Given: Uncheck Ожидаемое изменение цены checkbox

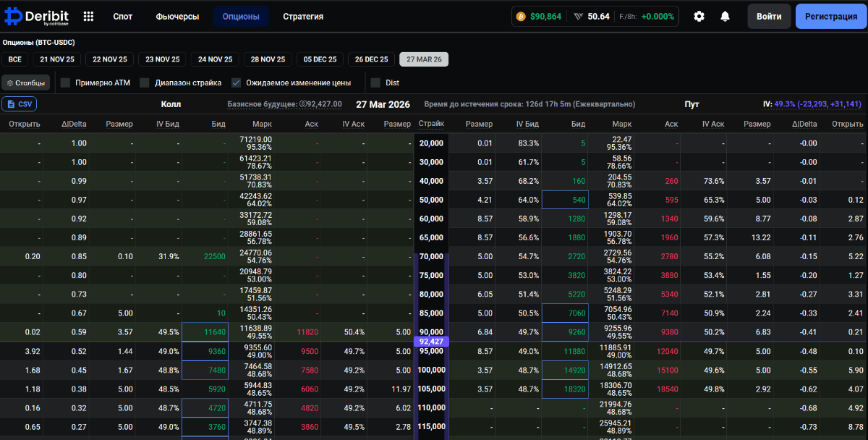Looking at the screenshot, I should point(237,82).
